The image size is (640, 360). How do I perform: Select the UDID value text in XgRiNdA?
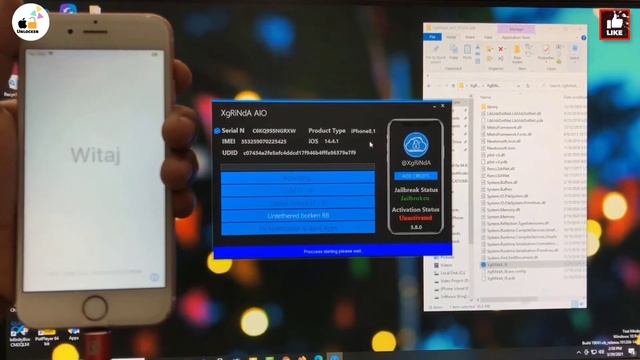[300, 153]
